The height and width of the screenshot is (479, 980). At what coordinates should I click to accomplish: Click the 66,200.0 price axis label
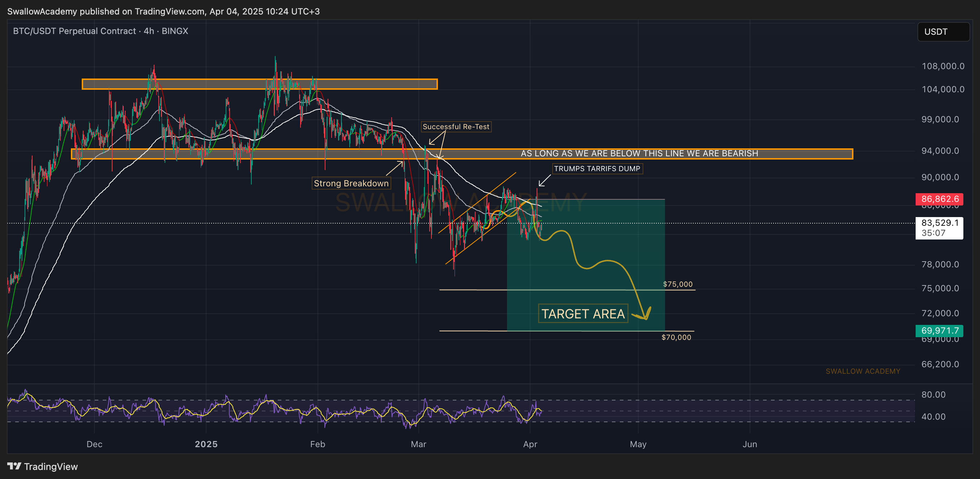[940, 364]
